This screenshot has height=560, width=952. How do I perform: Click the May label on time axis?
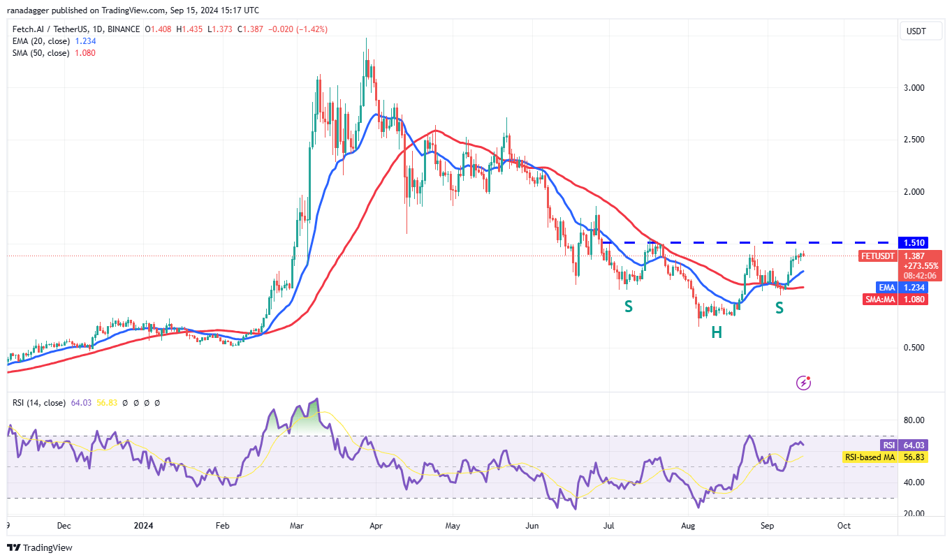coord(453,526)
